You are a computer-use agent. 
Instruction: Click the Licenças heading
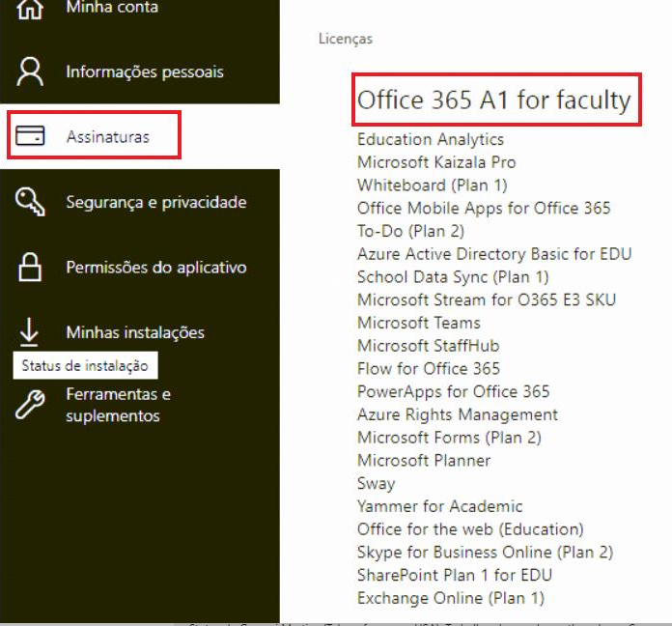(346, 39)
